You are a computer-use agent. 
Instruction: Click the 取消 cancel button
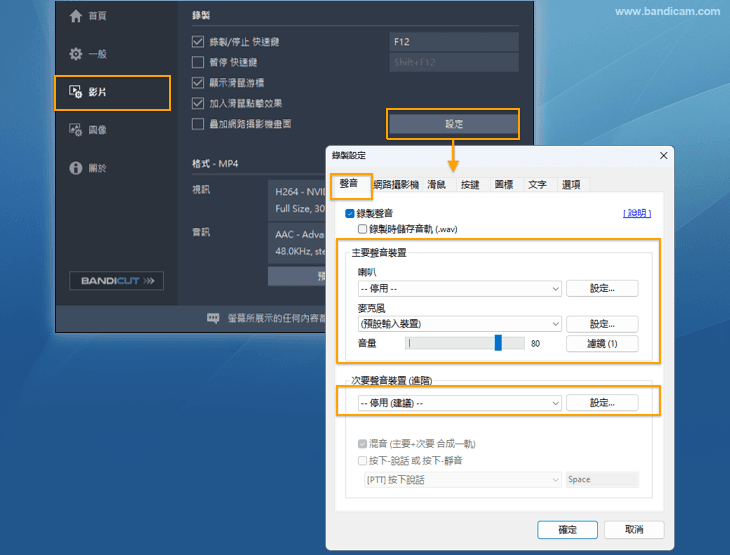(x=634, y=530)
